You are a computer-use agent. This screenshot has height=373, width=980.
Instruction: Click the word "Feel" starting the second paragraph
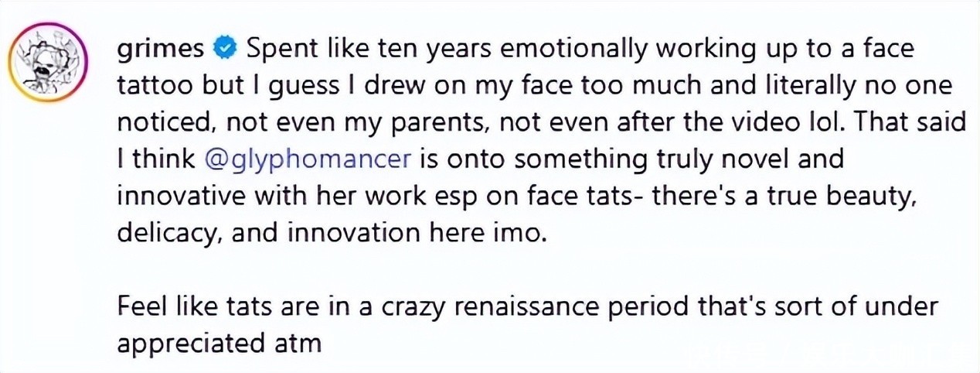point(138,308)
